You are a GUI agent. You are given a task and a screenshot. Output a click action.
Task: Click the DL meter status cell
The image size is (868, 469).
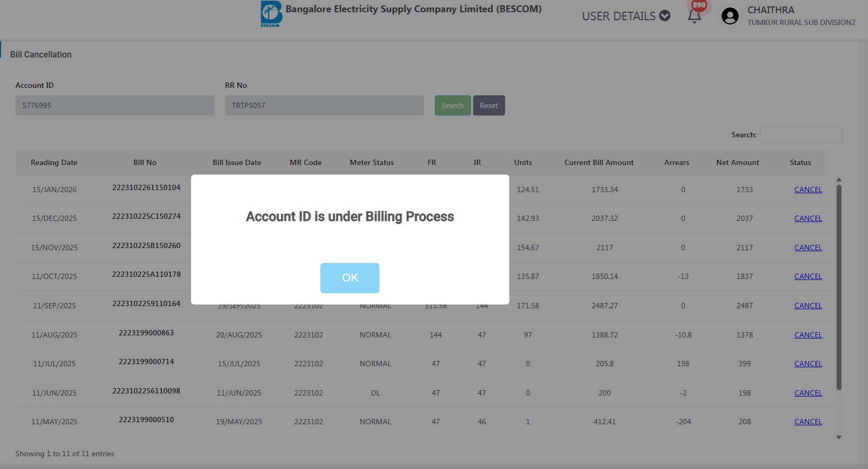click(375, 393)
